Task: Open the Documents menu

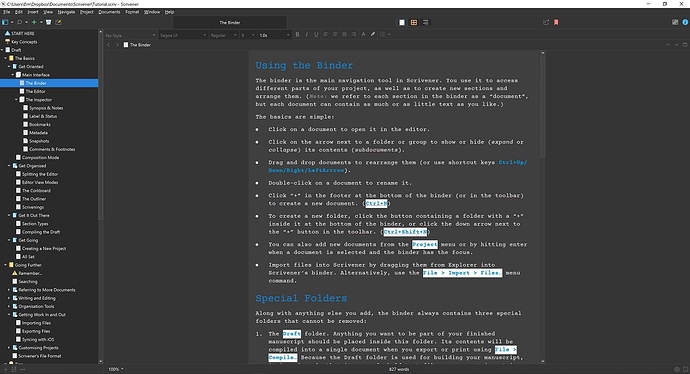Action: point(109,12)
